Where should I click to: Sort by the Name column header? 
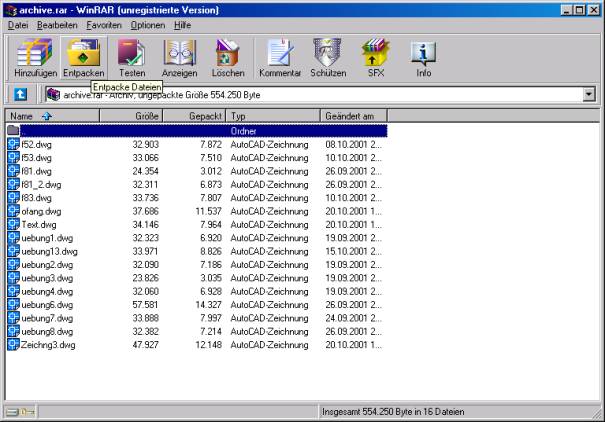(52, 116)
